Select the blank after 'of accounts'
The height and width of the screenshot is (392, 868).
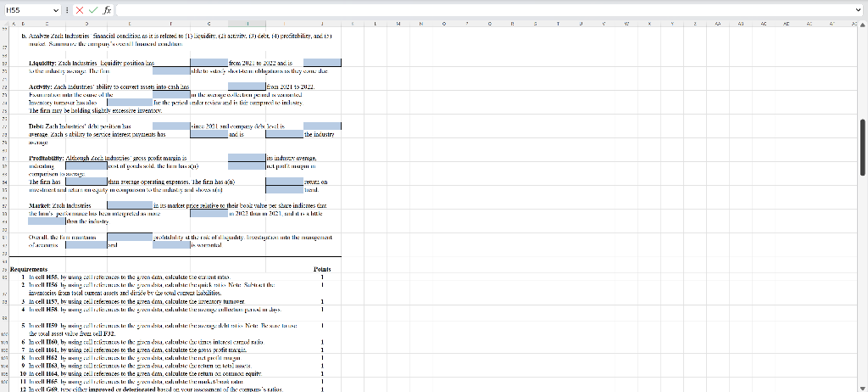point(86,245)
